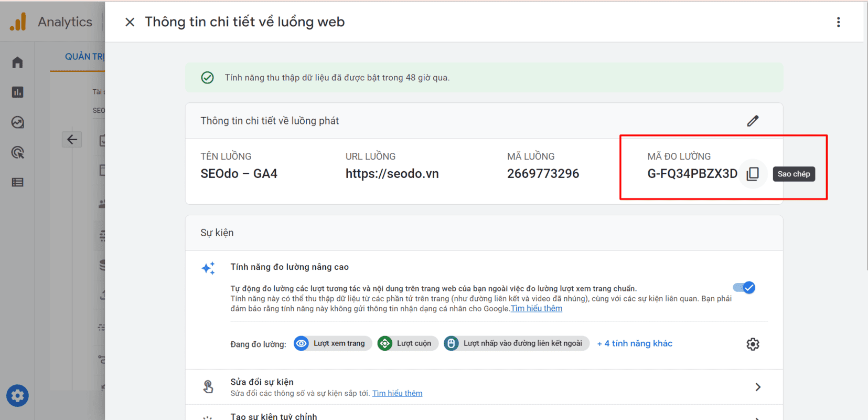Copy the measurement ID G-FQ34PBZX3D
868x420 pixels.
pyautogui.click(x=753, y=174)
